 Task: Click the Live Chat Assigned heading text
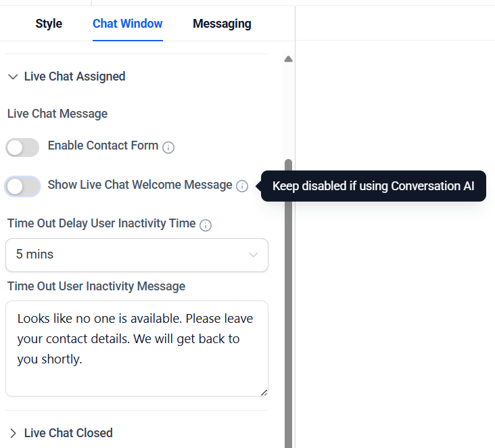[x=75, y=76]
